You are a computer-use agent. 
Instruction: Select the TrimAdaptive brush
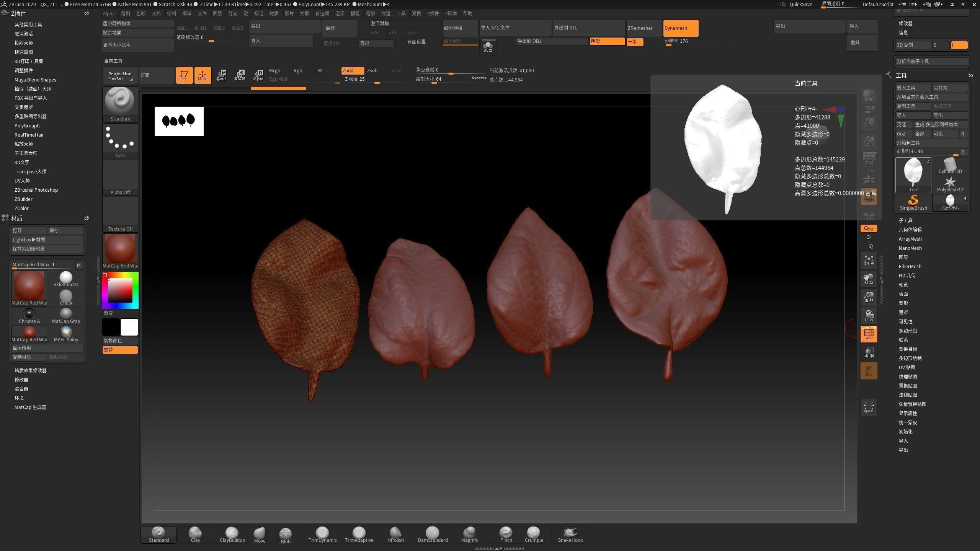click(359, 535)
